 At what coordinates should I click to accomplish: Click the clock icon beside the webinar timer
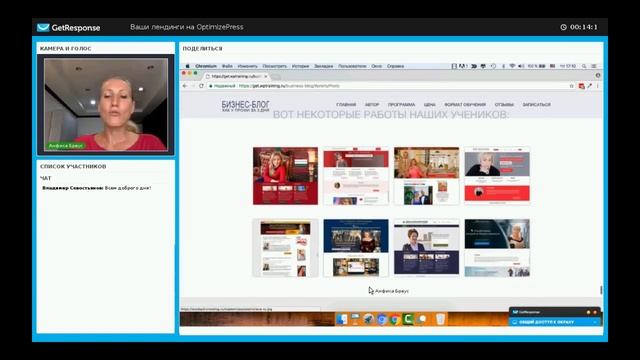coord(563,27)
